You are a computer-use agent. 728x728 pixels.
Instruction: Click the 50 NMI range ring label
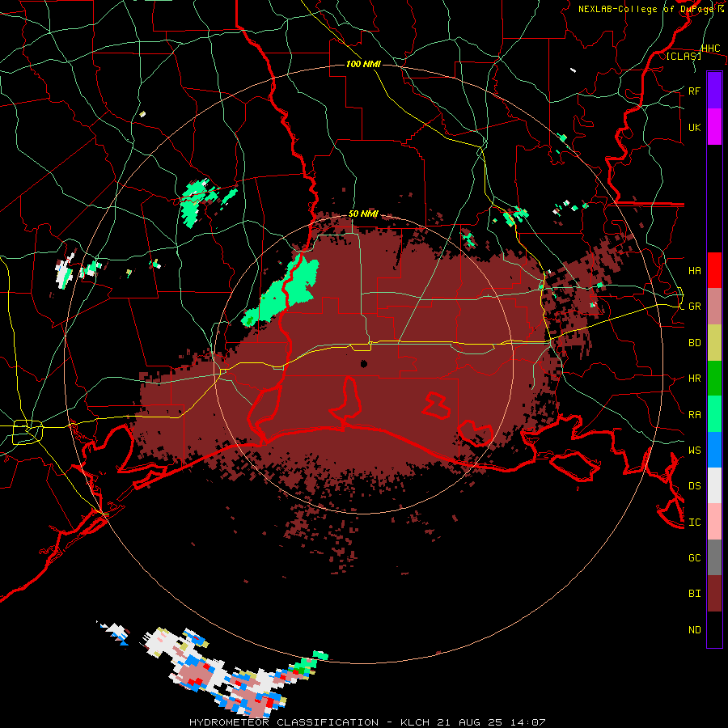pyautogui.click(x=363, y=214)
